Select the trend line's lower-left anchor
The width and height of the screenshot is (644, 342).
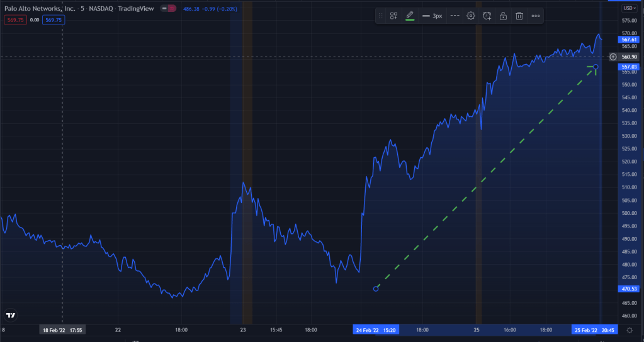point(376,289)
